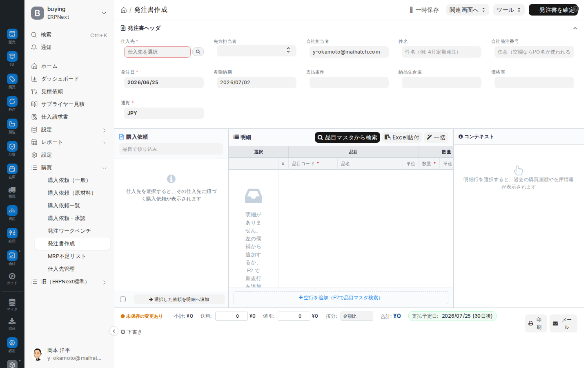The height and width of the screenshot is (368, 588).
Task: Open the 販売 module icon
Action: [12, 34]
